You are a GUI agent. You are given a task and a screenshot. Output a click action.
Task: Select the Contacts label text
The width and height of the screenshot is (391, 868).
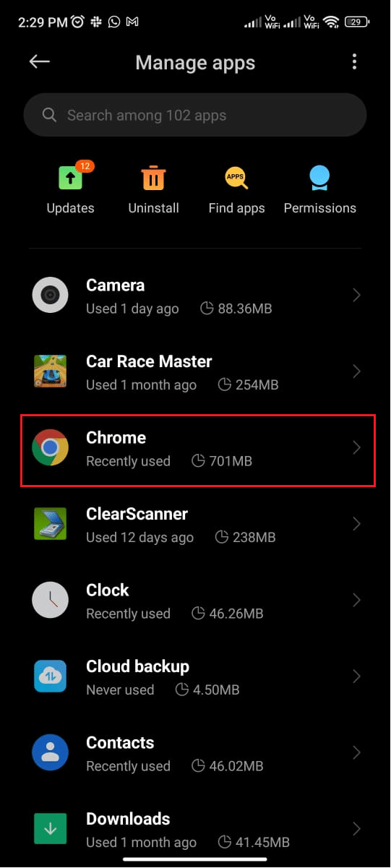tap(120, 743)
